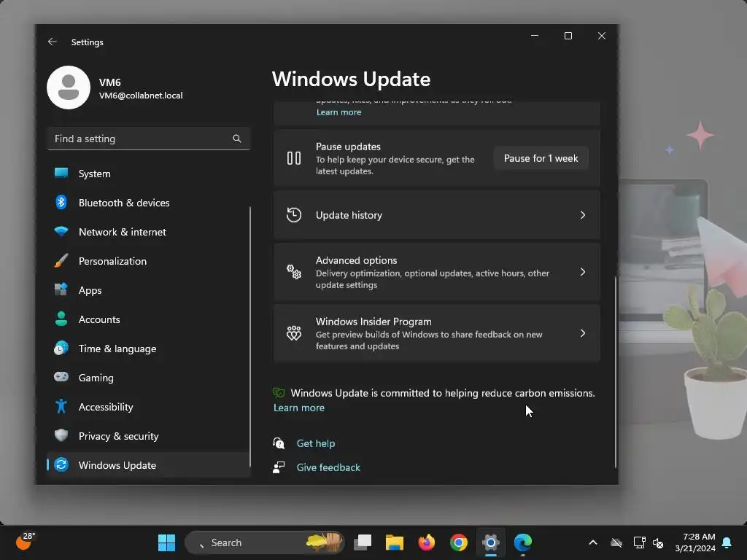
Task: Expand Windows Insider Program chevron
Action: (583, 332)
